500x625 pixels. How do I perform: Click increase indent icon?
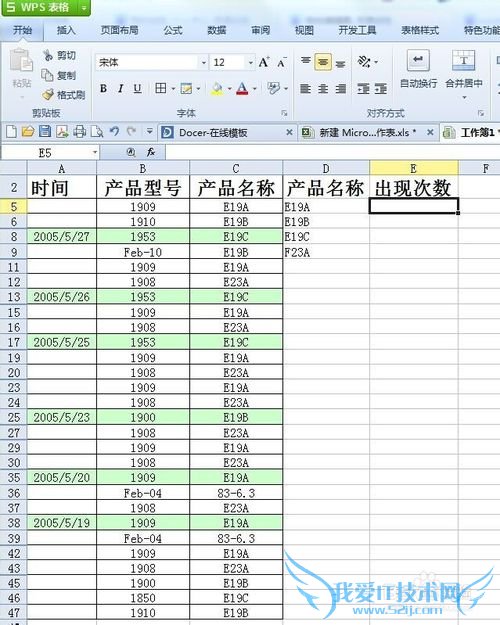tap(381, 88)
